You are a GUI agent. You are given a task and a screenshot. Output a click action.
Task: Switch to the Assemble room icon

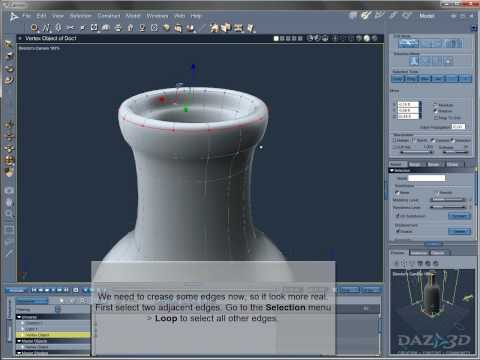[x=353, y=15]
